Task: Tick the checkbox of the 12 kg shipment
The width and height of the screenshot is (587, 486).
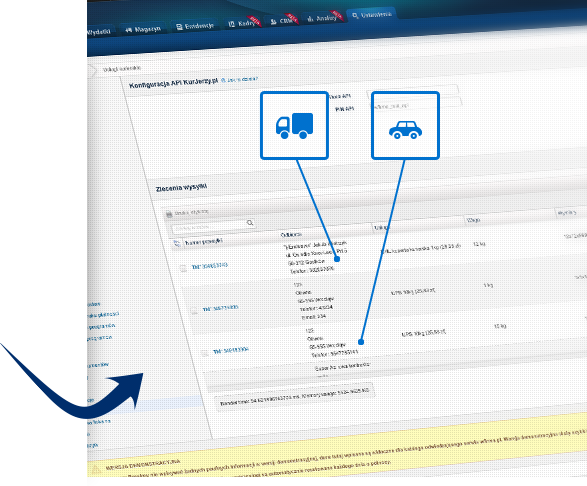Action: point(183,268)
